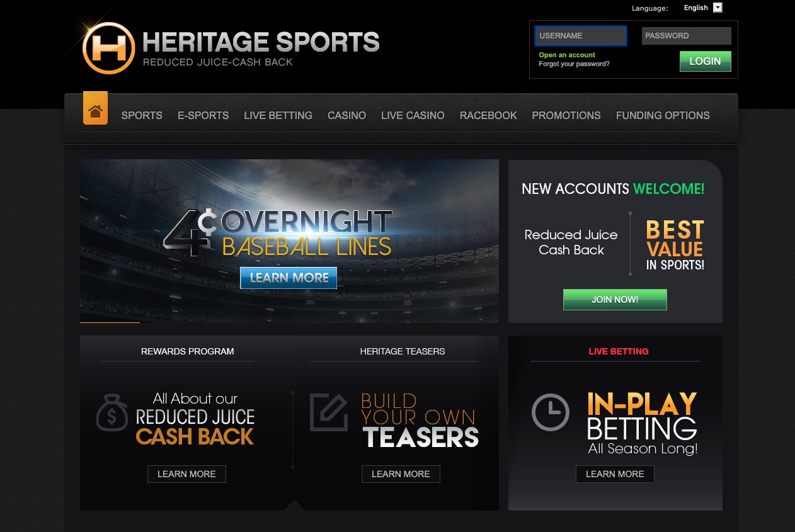This screenshot has height=532, width=795.
Task: Click the Forgot your password link
Action: tap(574, 64)
